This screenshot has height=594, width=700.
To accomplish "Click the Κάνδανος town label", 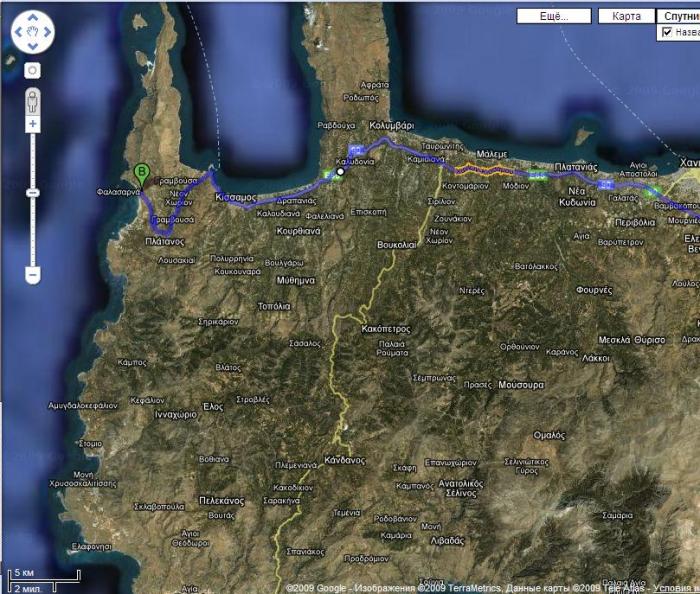I will click(x=343, y=460).
